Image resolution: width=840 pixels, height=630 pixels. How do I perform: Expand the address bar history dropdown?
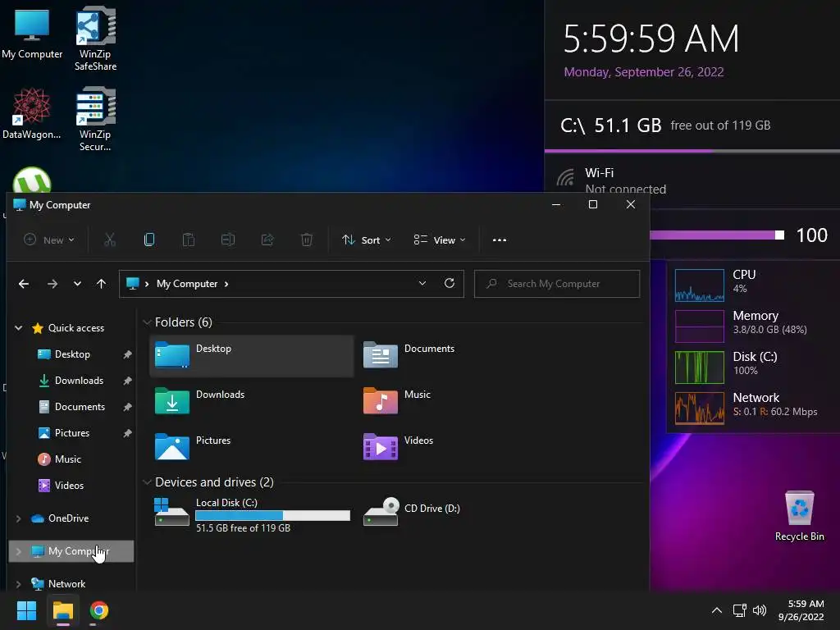[422, 283]
